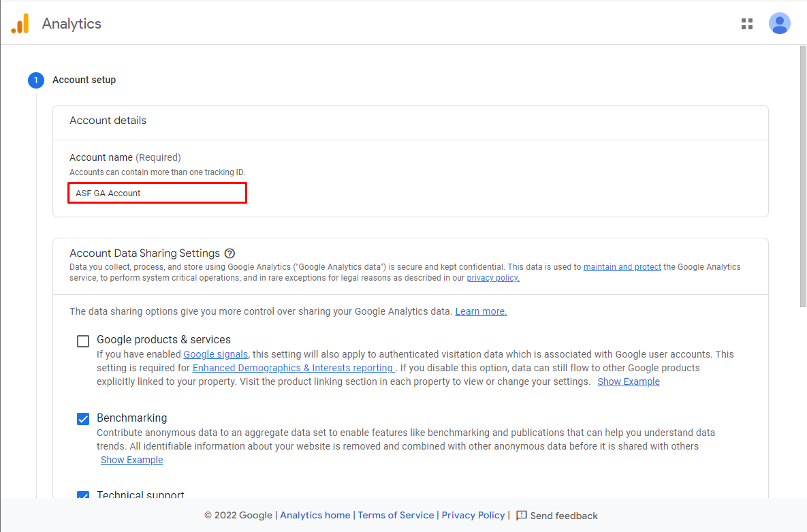Viewport: 807px width, 532px height.
Task: Open the Google apps grid icon
Action: pos(747,24)
